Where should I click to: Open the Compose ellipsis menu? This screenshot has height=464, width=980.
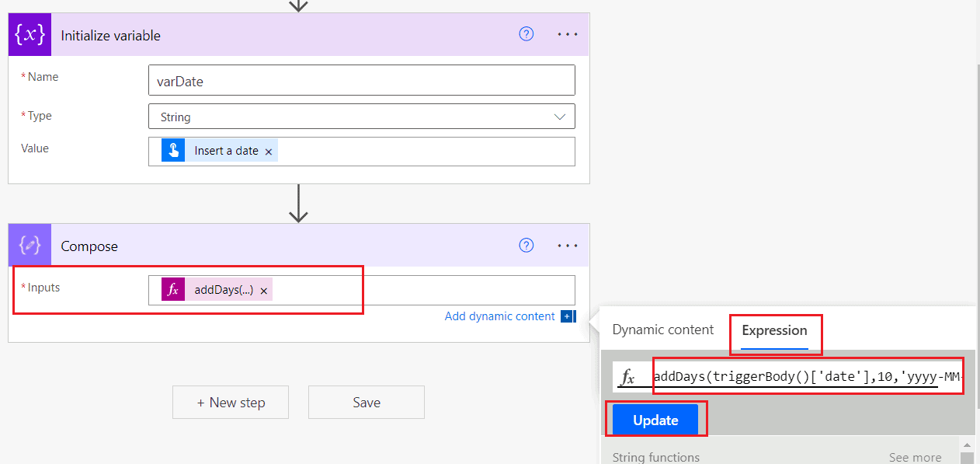pyautogui.click(x=568, y=245)
